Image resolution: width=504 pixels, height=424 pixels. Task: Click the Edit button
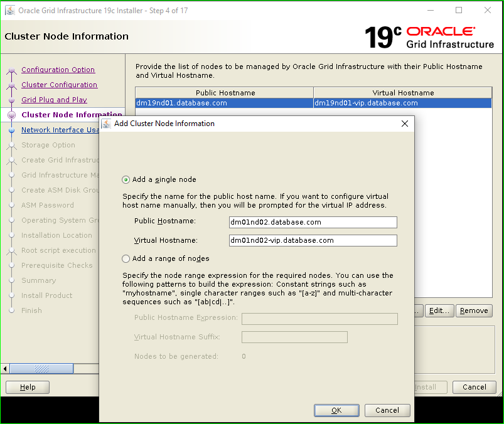439,310
